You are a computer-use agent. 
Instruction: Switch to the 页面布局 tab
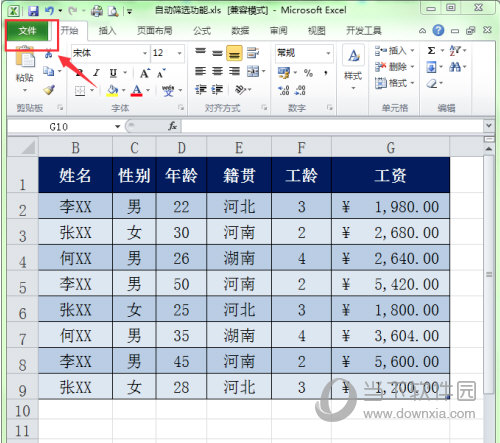pos(155,31)
